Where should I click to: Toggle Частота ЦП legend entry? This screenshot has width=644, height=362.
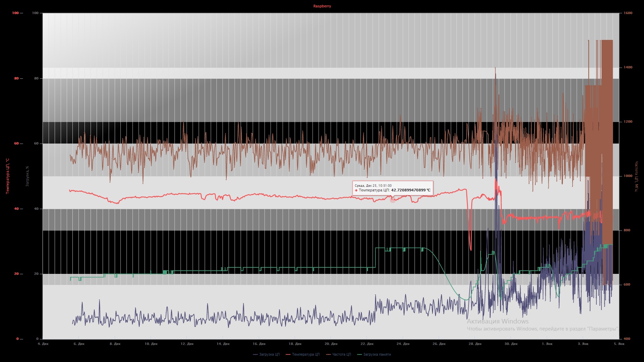341,354
